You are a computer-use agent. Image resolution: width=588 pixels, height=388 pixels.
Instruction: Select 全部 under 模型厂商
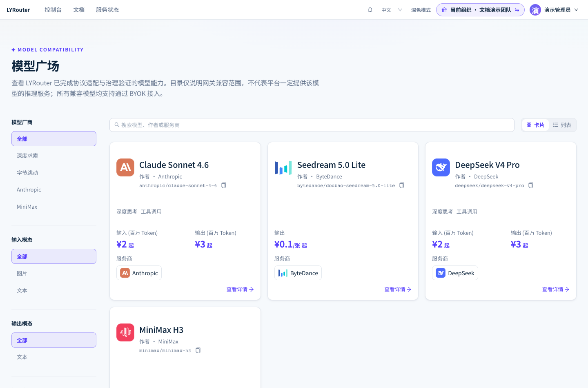[54, 139]
